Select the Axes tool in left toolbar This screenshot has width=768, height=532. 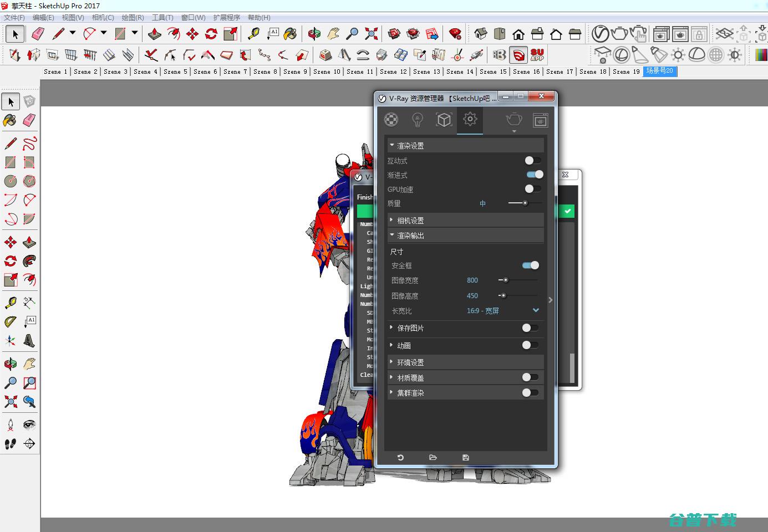11,341
